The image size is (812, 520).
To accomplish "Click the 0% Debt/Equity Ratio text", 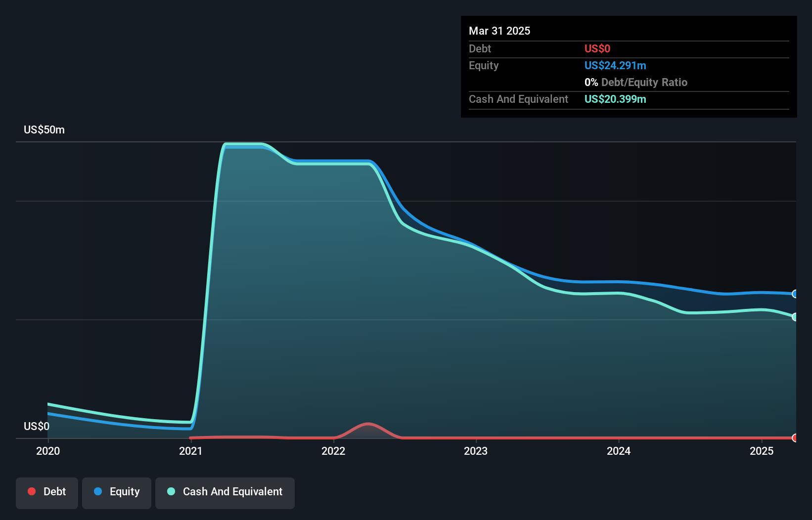I will point(636,83).
